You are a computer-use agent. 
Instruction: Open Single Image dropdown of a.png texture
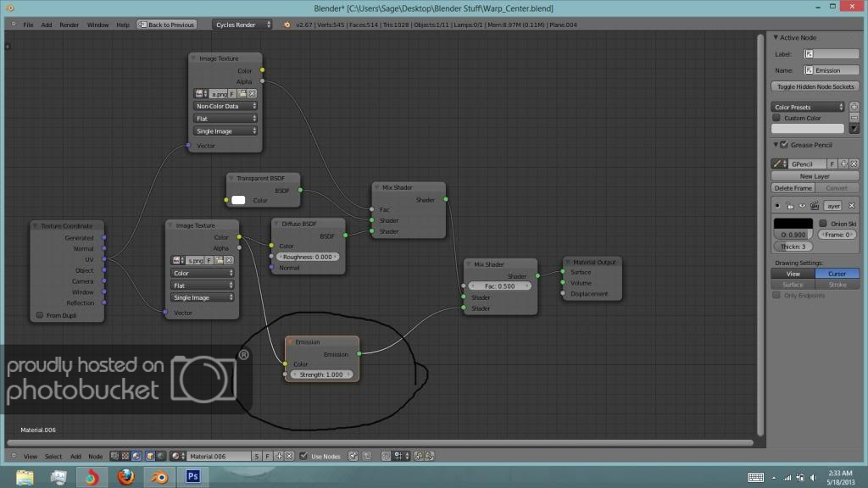(x=225, y=131)
